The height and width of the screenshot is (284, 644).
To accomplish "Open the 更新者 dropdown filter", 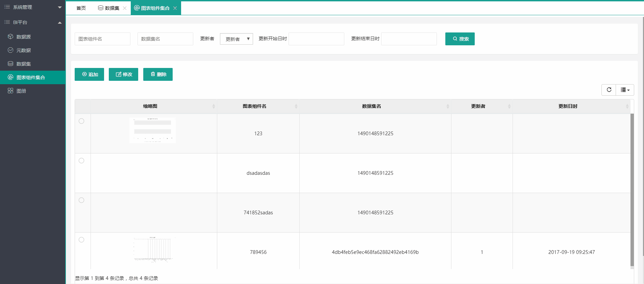I will (x=236, y=39).
